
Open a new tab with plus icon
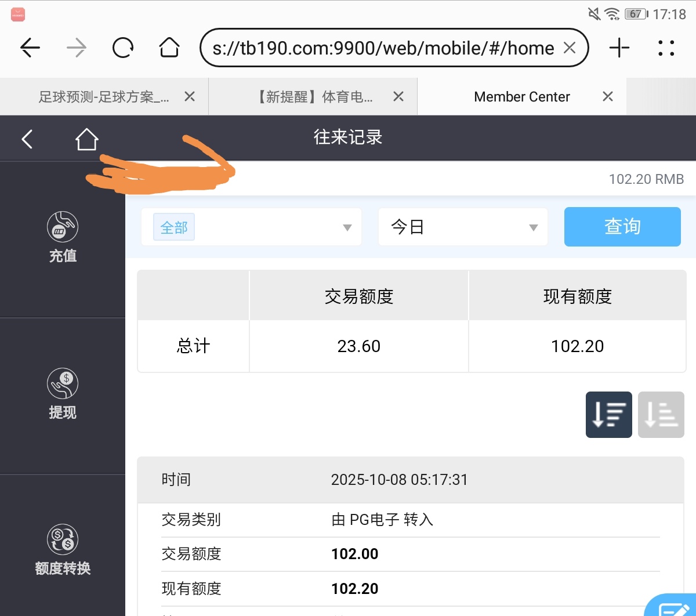pos(619,48)
